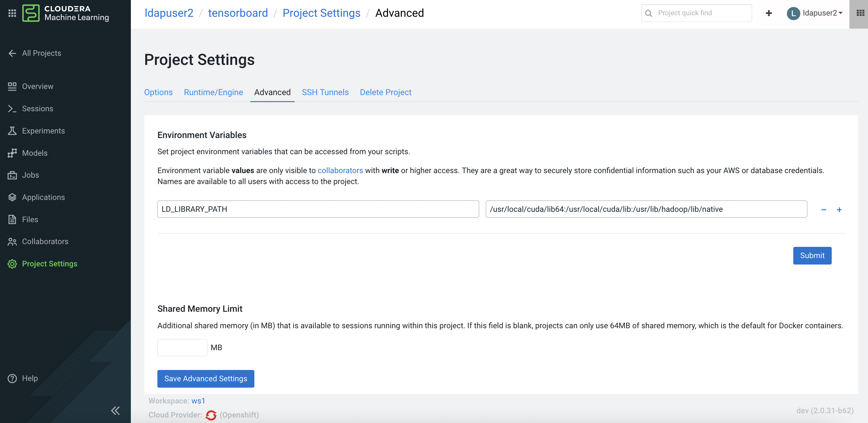868x423 pixels.
Task: Click Save Advanced Settings button
Action: [206, 379]
